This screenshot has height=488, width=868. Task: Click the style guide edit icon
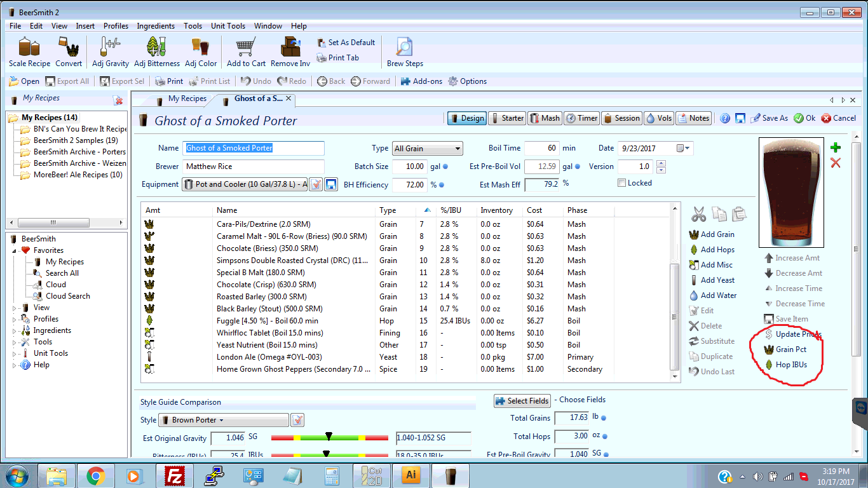pos(297,420)
